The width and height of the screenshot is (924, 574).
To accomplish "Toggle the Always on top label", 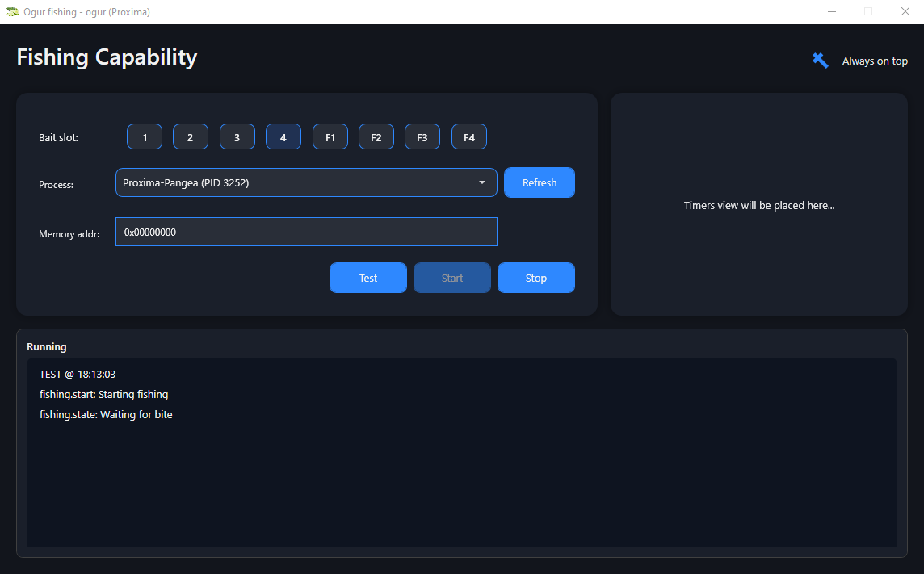I will 875,61.
